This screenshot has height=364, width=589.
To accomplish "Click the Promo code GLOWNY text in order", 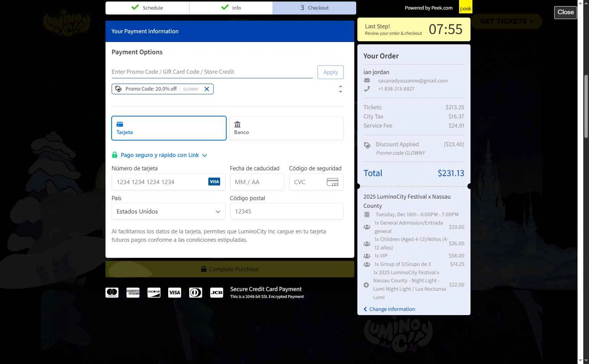I will (401, 153).
